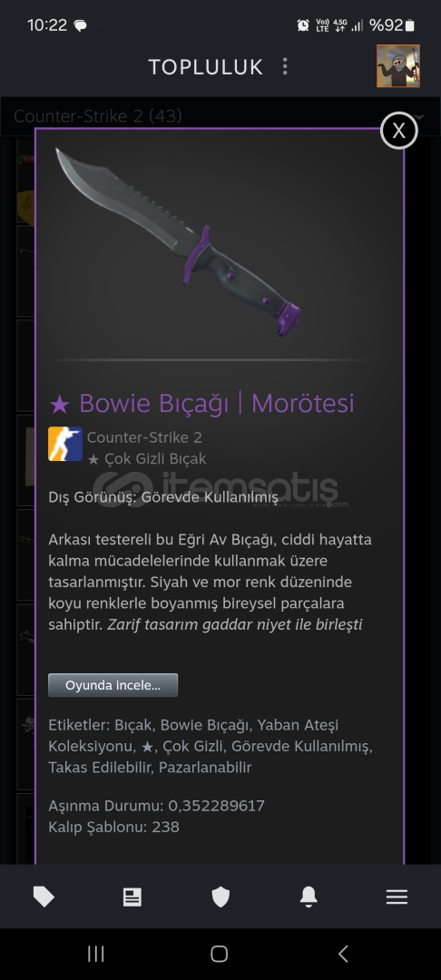Tap the Bowie knife preview image

178,242
